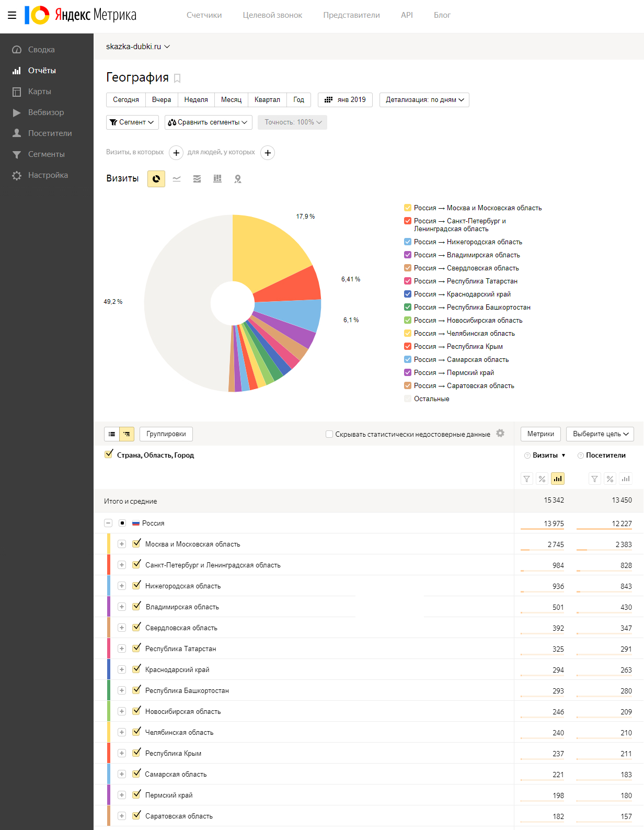This screenshot has width=644, height=830.
Task: Toggle Москва legend color swatch
Action: pos(408,208)
